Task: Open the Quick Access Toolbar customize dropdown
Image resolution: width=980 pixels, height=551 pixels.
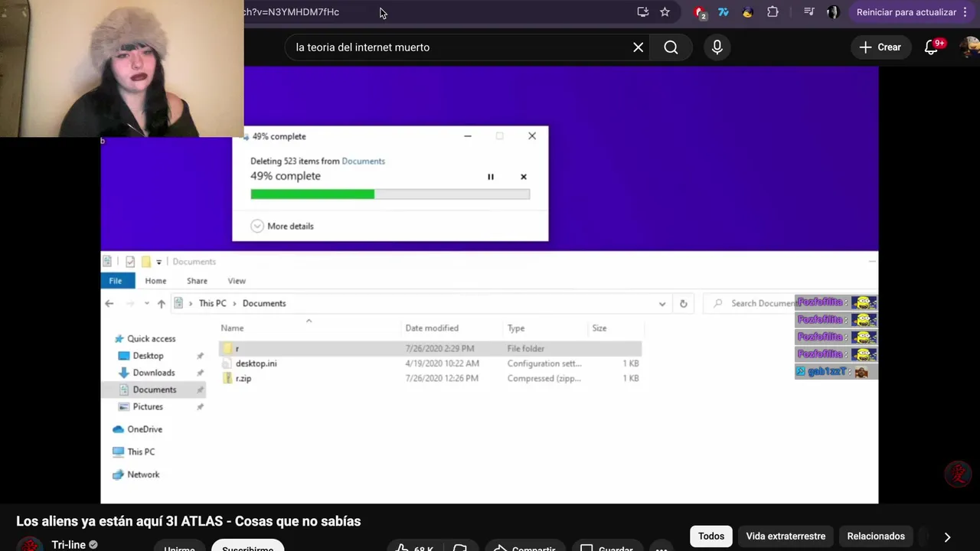Action: point(158,262)
